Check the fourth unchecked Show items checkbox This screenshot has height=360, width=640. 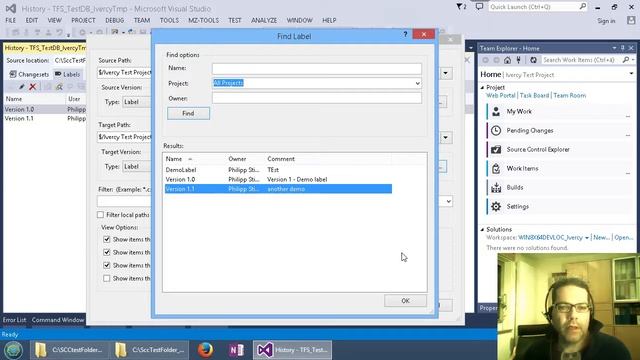(107, 278)
